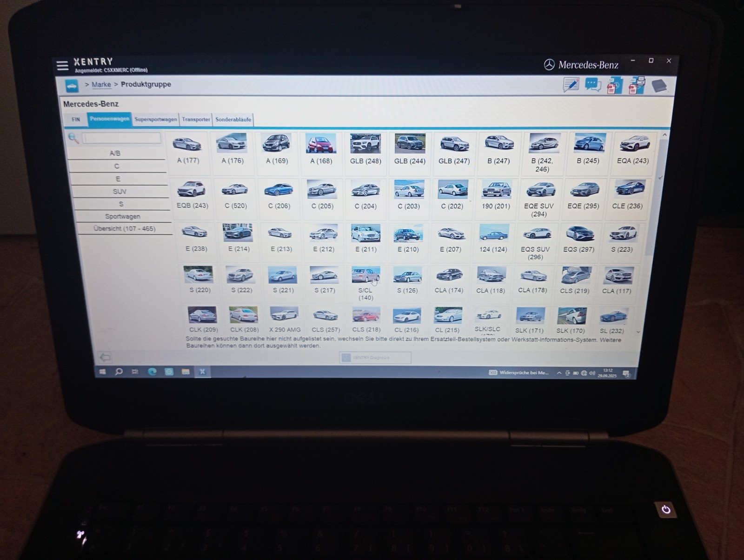Choose the CLA (118) model
The image size is (744, 560).
tap(491, 280)
